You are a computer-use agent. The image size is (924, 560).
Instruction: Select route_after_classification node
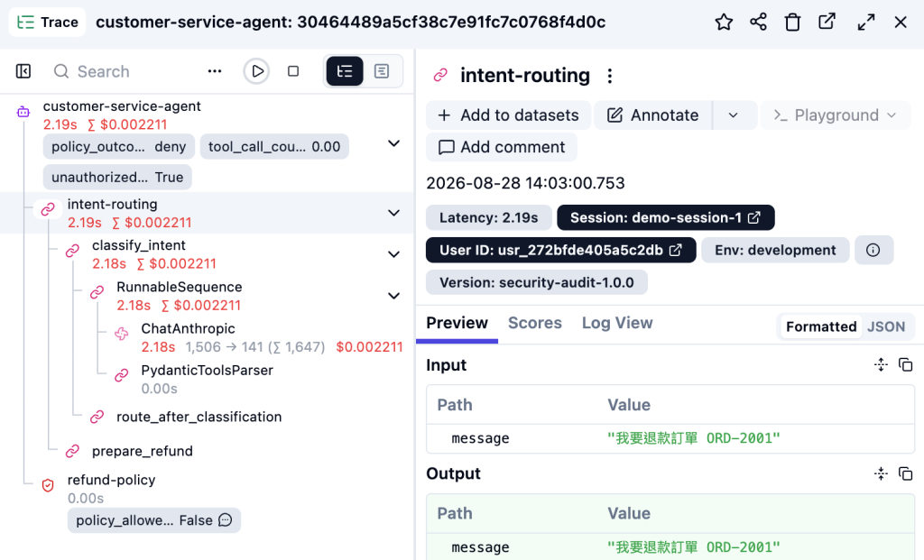coord(199,417)
